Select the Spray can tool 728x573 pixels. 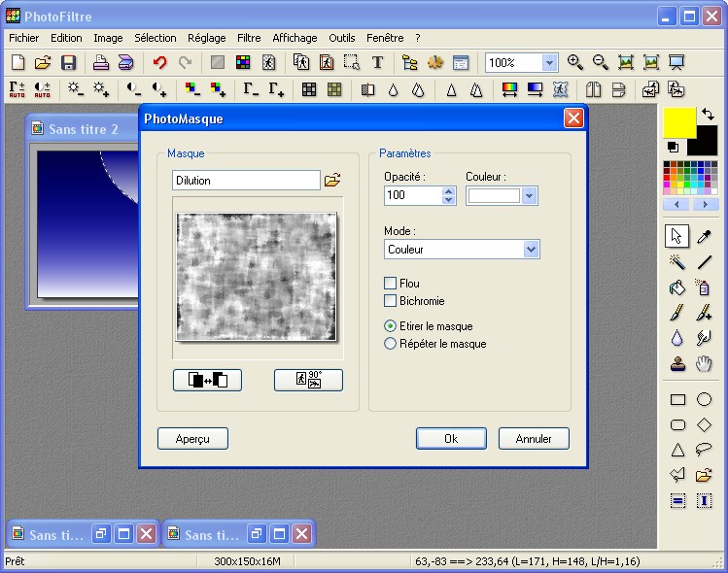pos(703,287)
